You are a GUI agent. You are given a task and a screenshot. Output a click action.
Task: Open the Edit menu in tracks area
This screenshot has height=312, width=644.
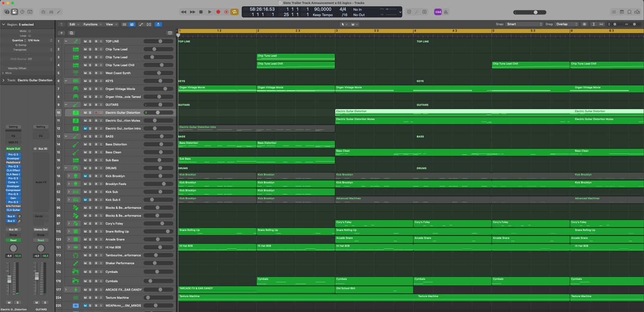[x=74, y=24]
